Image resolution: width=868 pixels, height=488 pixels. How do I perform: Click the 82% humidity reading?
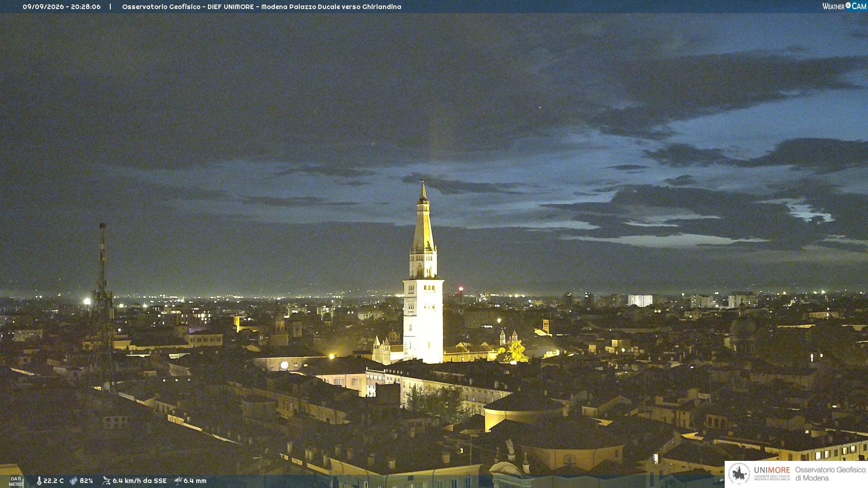point(86,481)
